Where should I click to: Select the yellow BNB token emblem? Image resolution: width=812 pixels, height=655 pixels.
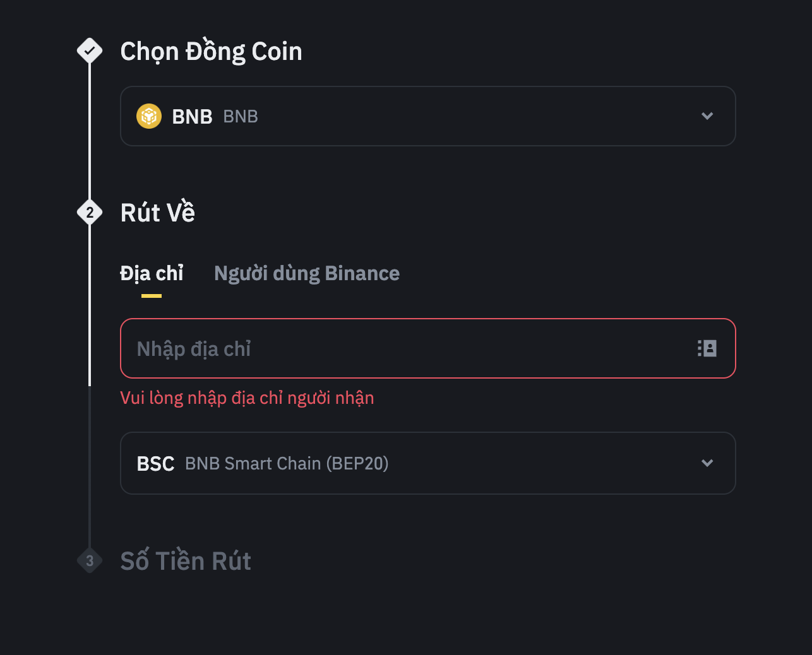[x=150, y=116]
